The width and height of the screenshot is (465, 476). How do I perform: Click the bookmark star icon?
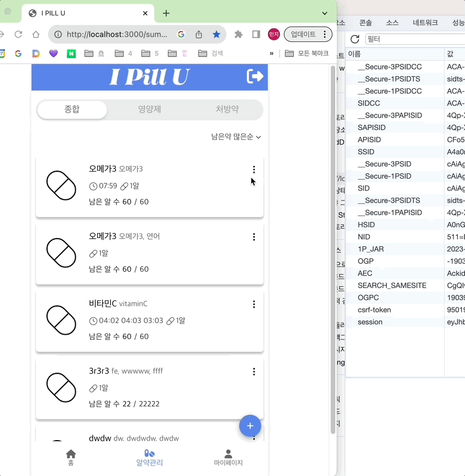click(216, 34)
